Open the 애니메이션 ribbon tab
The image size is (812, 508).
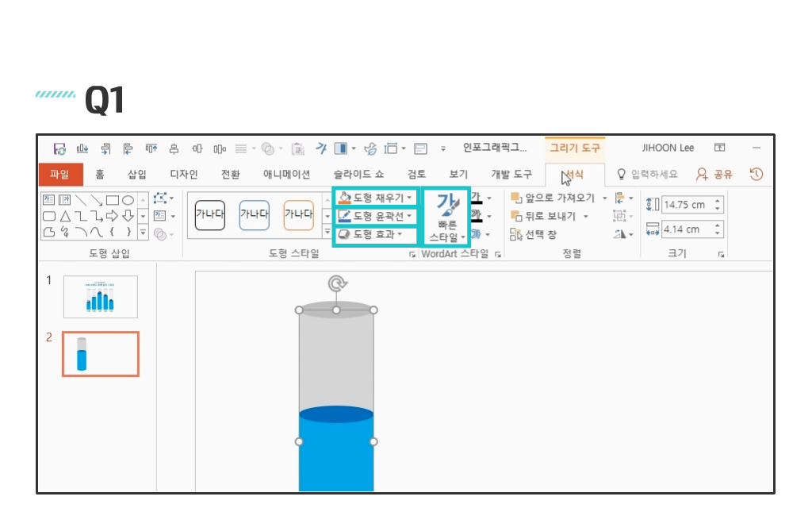(x=286, y=175)
